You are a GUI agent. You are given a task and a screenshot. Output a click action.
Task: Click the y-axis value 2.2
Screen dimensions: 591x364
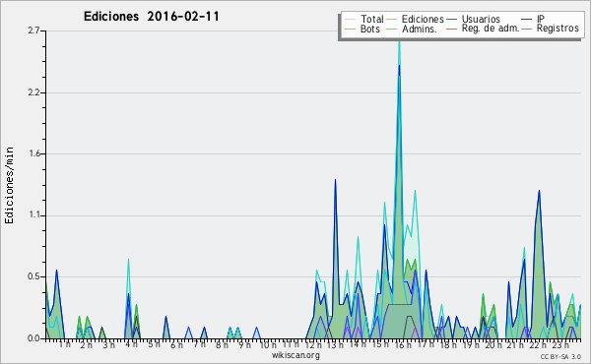click(x=33, y=92)
